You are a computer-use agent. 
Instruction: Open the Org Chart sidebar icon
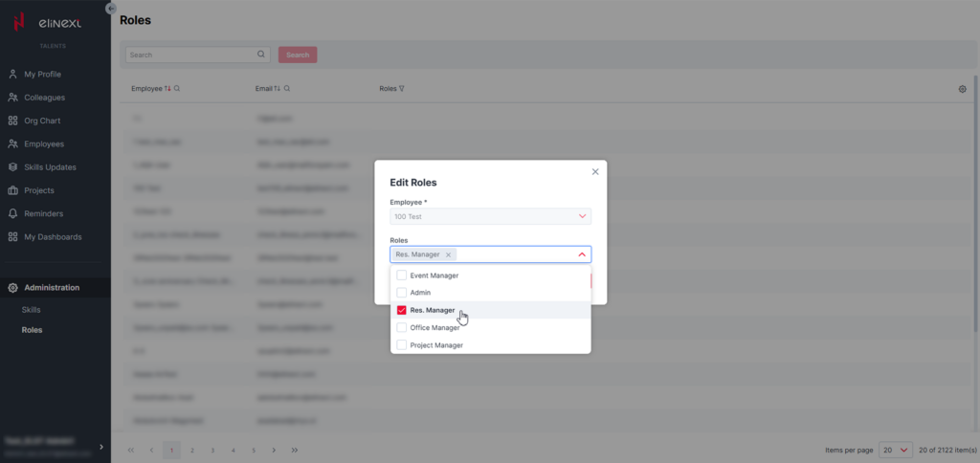coord(12,121)
